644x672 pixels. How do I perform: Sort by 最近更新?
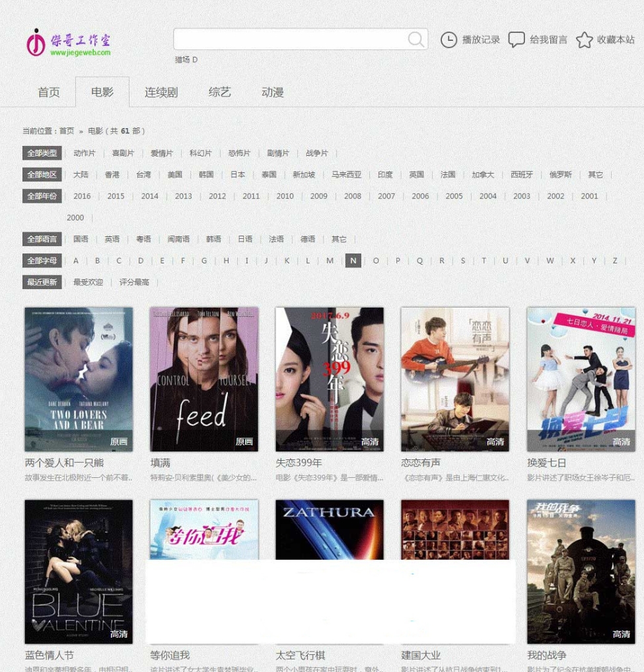[42, 282]
